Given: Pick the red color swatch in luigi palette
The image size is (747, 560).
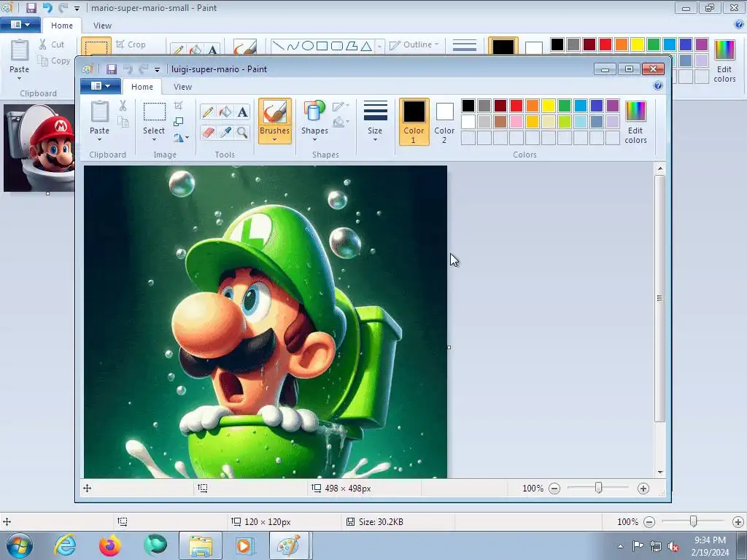Looking at the screenshot, I should point(516,105).
